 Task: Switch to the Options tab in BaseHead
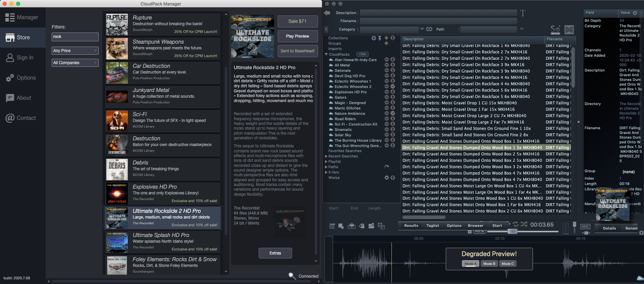454,226
